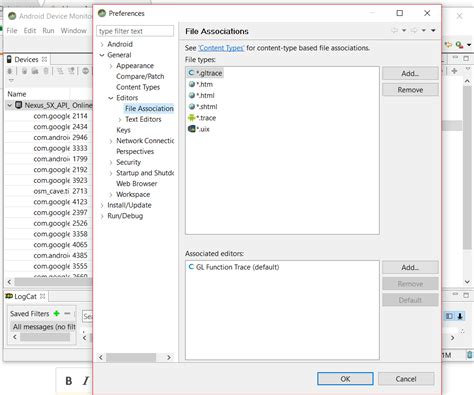Select process com.androi 2946 in Devices
Viewport: 474px width, 395px height.
[49, 137]
